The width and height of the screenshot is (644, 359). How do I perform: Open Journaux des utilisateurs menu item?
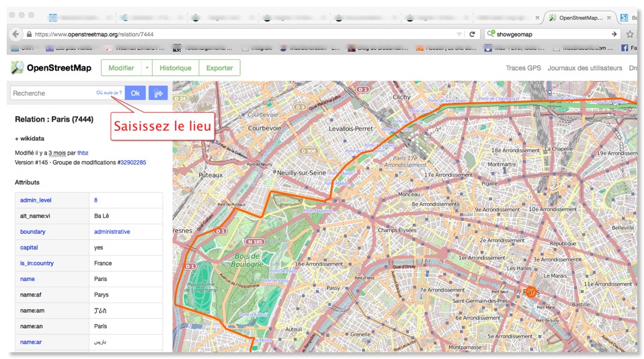tap(584, 68)
